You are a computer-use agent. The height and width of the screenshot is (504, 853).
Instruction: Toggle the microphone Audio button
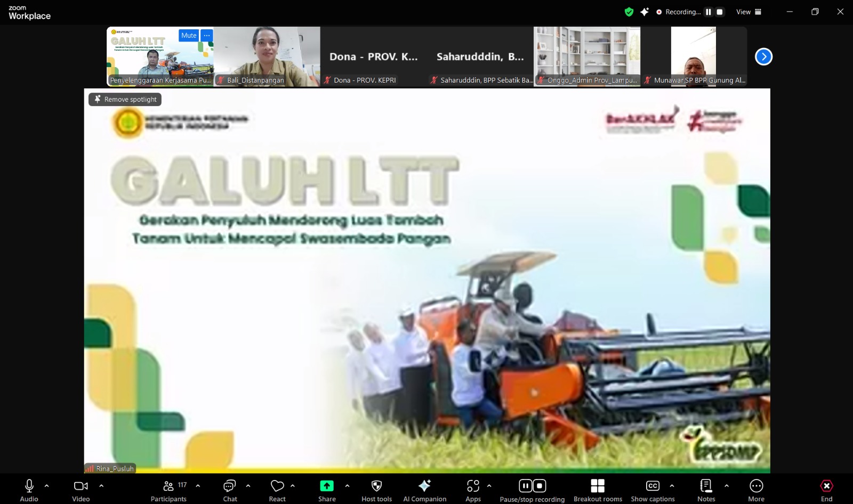tap(29, 490)
